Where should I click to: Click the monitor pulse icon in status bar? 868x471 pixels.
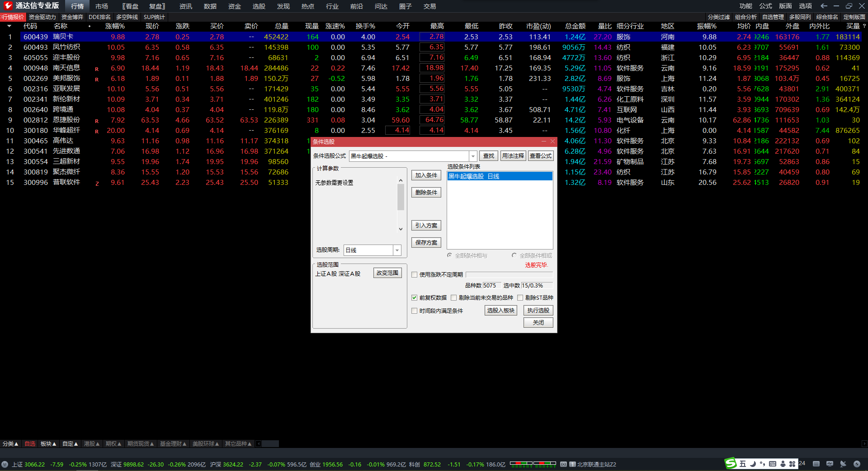click(830, 464)
